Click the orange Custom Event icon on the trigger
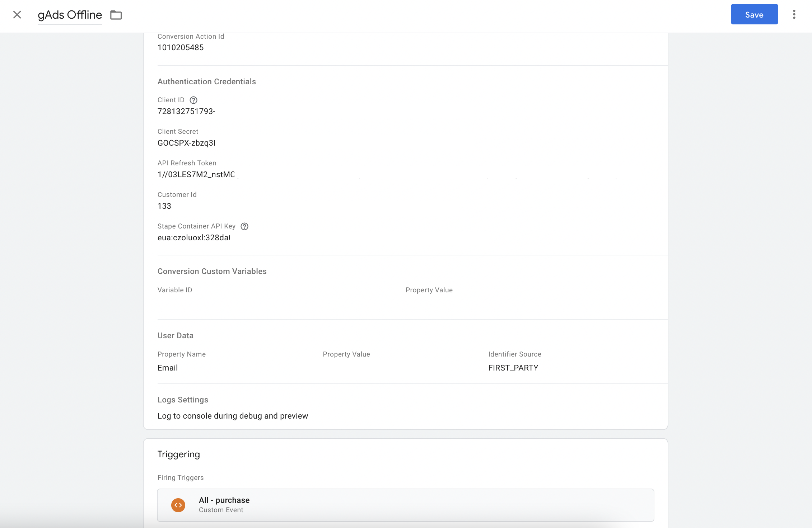Screen dimensions: 812x528 point(178,505)
